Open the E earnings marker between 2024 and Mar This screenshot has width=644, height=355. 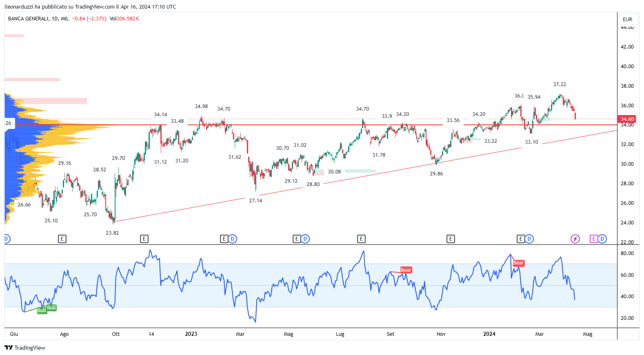pos(521,239)
